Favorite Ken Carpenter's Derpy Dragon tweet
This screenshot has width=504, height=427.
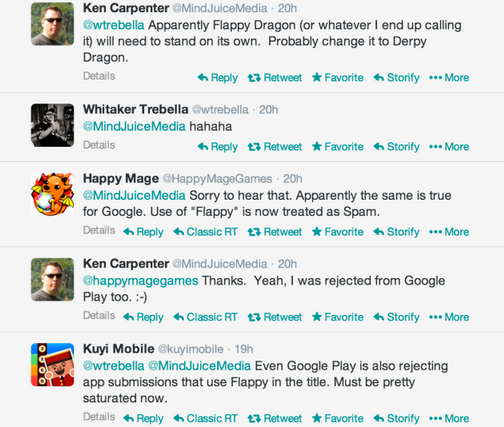[338, 78]
